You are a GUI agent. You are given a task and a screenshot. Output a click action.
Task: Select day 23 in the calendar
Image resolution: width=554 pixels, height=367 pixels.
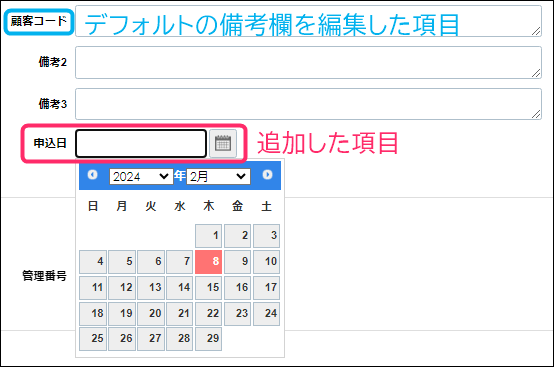click(237, 314)
